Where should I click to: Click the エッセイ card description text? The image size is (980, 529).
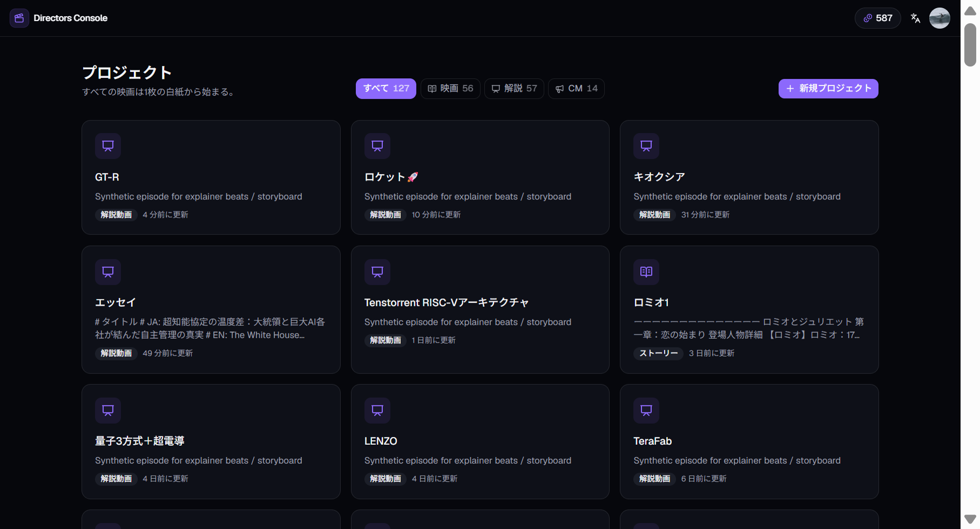[x=210, y=329]
